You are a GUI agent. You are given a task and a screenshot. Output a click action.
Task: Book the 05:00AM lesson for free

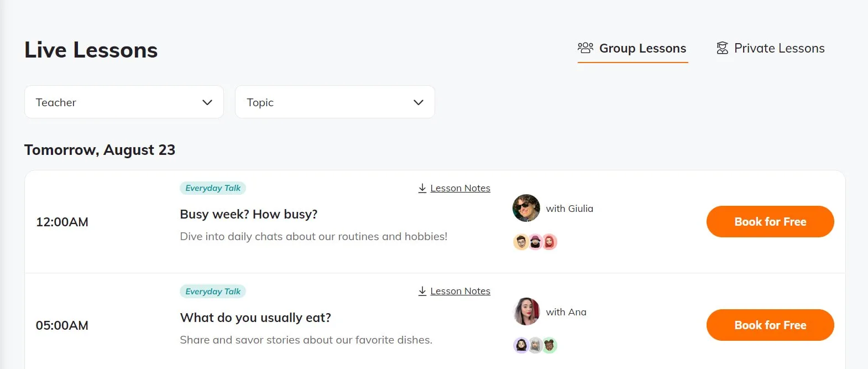[770, 325]
